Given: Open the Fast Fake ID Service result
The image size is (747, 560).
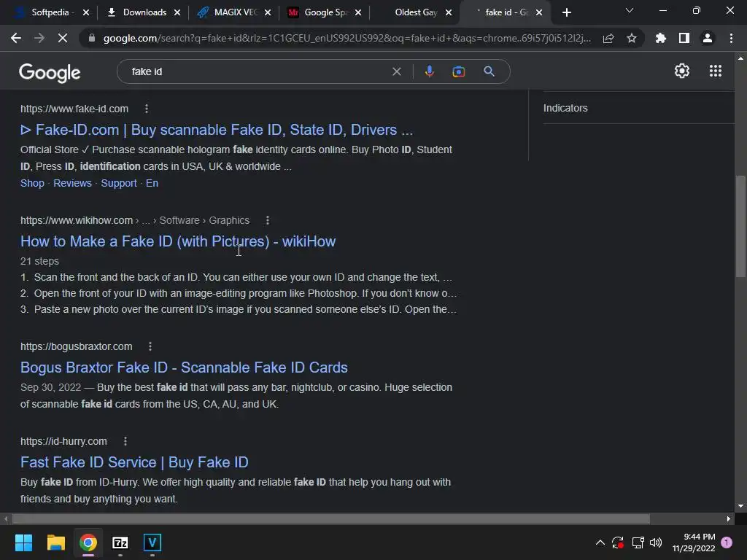Looking at the screenshot, I should tap(134, 462).
